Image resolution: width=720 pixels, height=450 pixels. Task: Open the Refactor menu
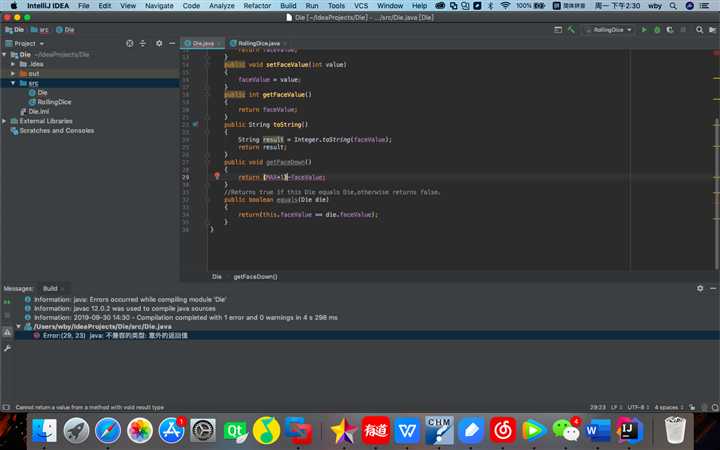point(257,6)
